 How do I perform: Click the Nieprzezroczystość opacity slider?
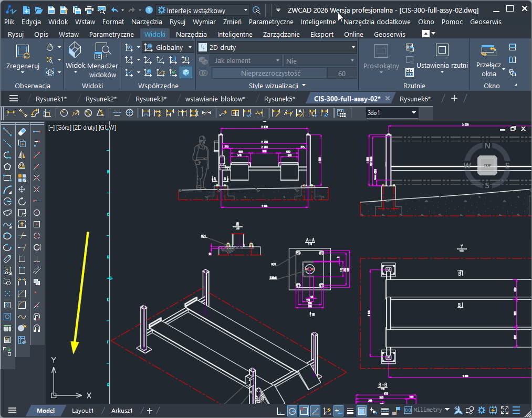click(269, 74)
